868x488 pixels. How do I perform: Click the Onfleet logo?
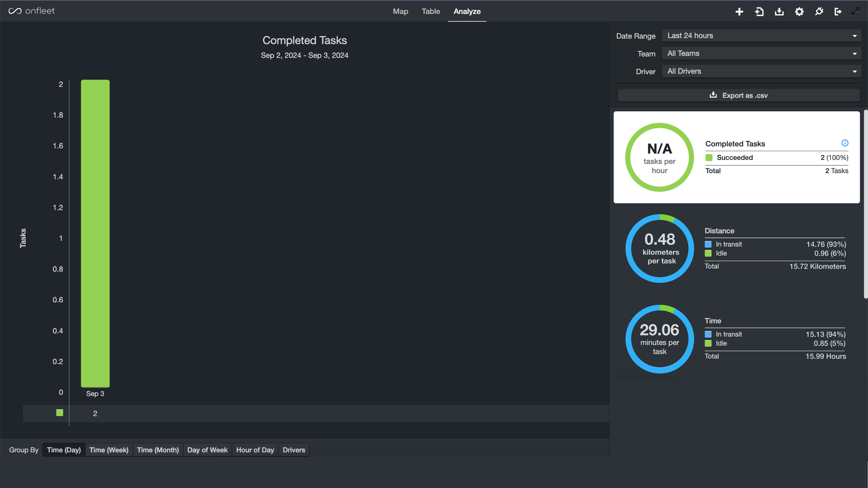[x=31, y=10]
